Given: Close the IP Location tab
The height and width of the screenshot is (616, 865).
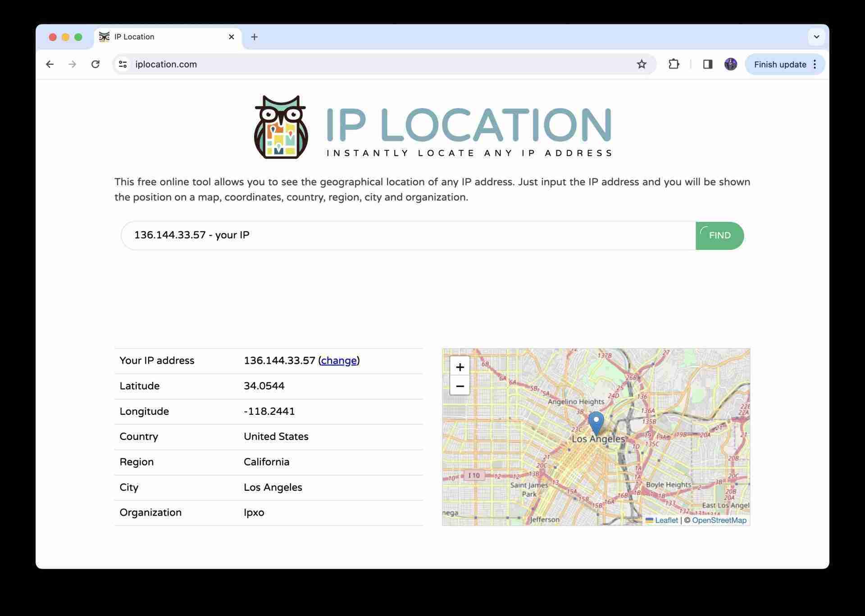Looking at the screenshot, I should pyautogui.click(x=232, y=37).
